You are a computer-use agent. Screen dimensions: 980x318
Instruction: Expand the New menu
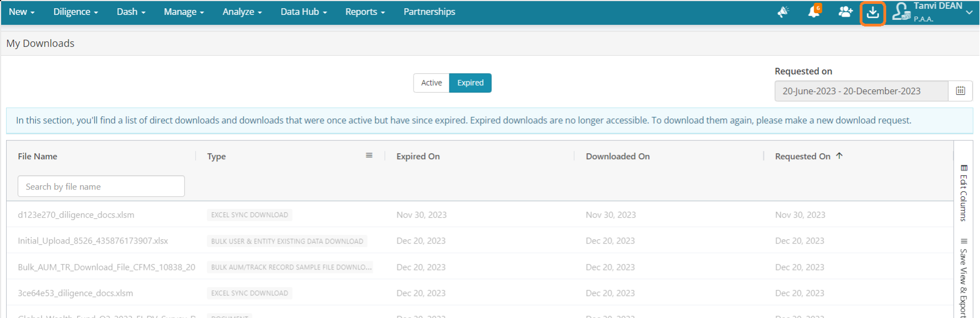(22, 12)
